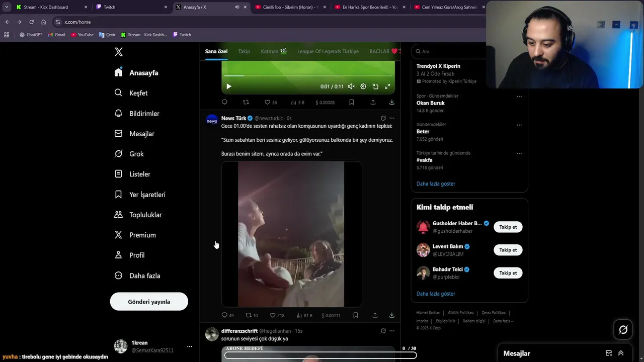Follow Levent Balım with Takip et
The image size is (644, 362).
pos(508,250)
